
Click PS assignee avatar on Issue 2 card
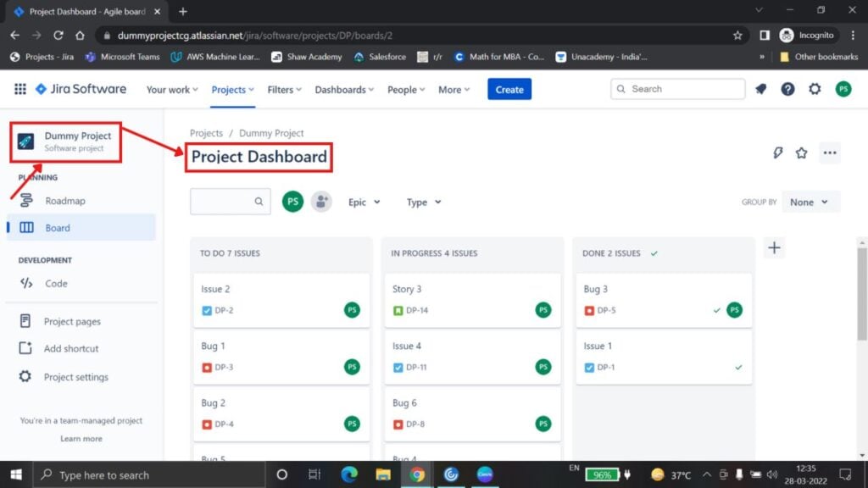click(352, 310)
